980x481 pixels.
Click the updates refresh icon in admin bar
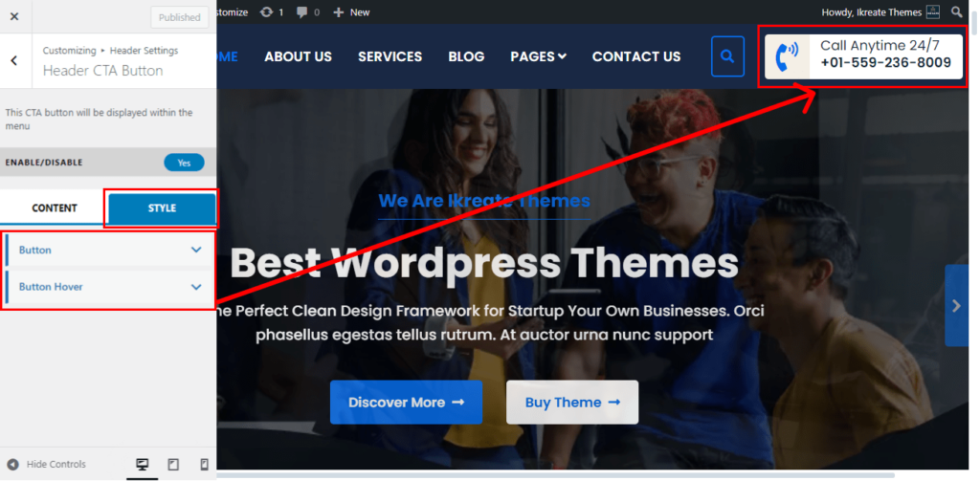(x=267, y=11)
